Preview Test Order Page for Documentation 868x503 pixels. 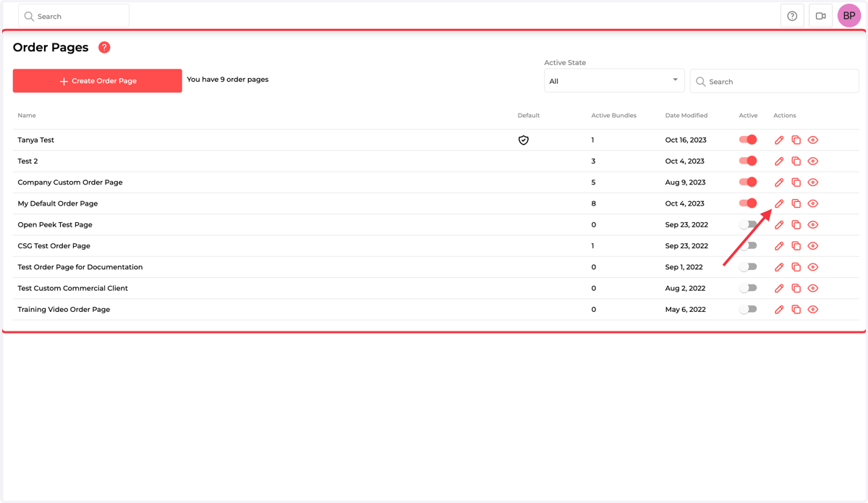(x=813, y=267)
